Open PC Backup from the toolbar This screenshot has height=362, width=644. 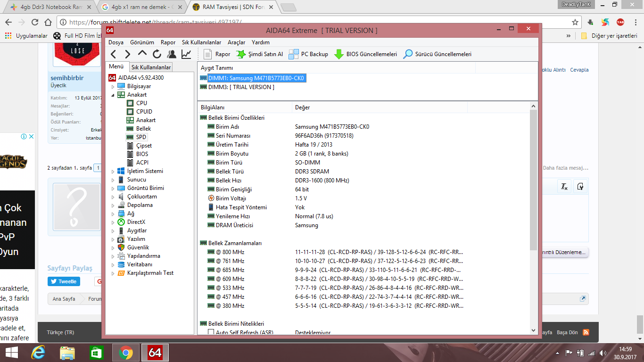[x=308, y=54]
